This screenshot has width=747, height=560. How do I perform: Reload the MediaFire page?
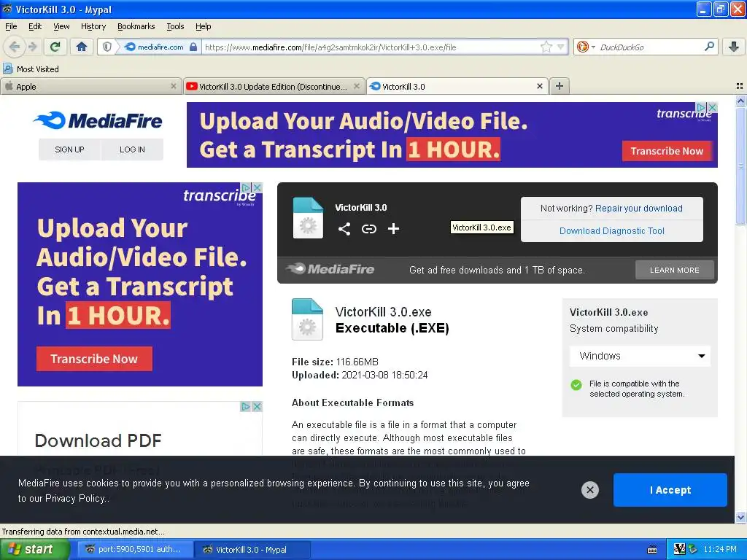[x=55, y=47]
